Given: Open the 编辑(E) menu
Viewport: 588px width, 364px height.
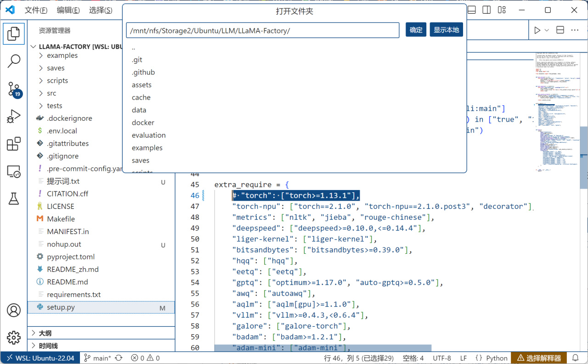Looking at the screenshot, I should tap(68, 10).
